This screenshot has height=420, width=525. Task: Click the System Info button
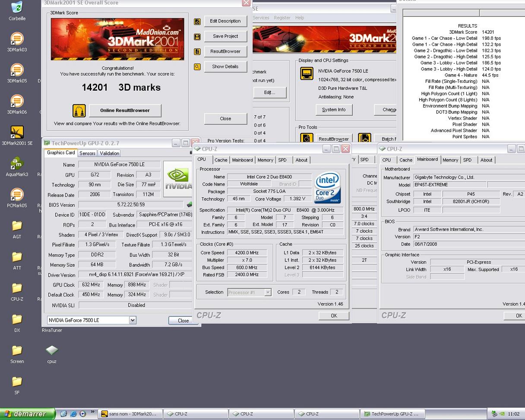334,110
